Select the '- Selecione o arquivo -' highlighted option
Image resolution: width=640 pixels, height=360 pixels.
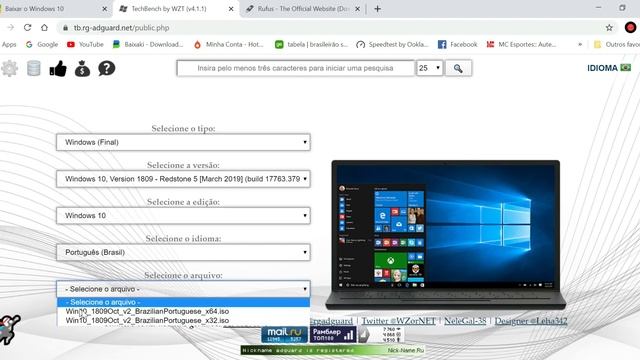[x=183, y=302]
